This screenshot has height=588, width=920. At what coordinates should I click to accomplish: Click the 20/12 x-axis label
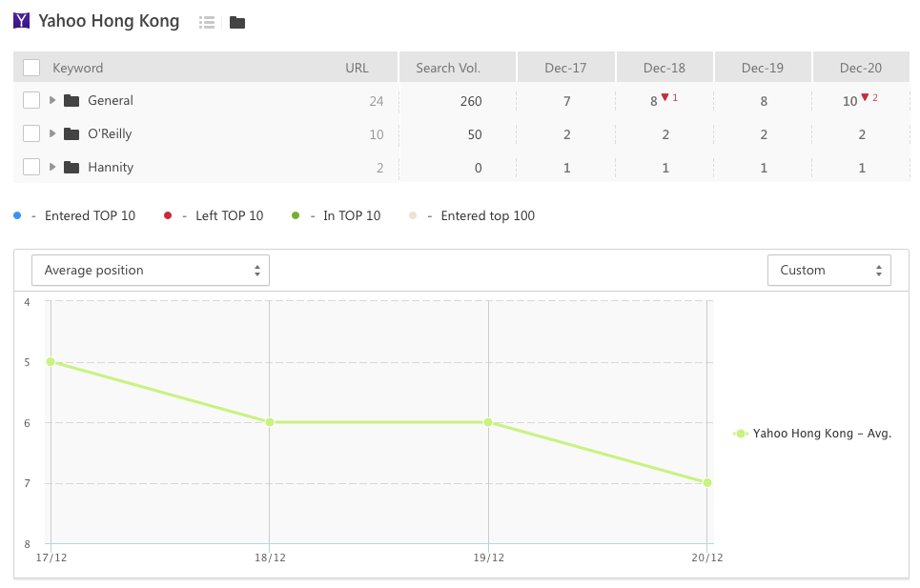[707, 558]
